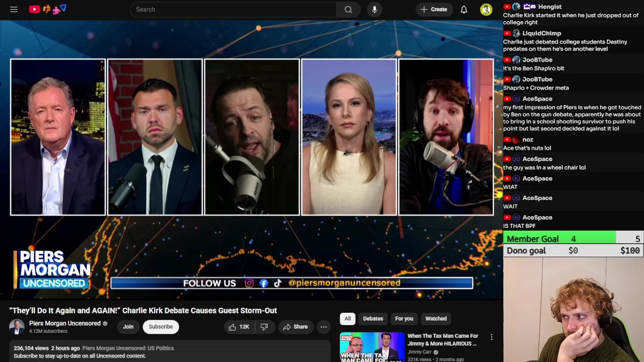This screenshot has height=362, width=644.
Task: Click the Instagram icon in follow banner
Action: click(249, 283)
